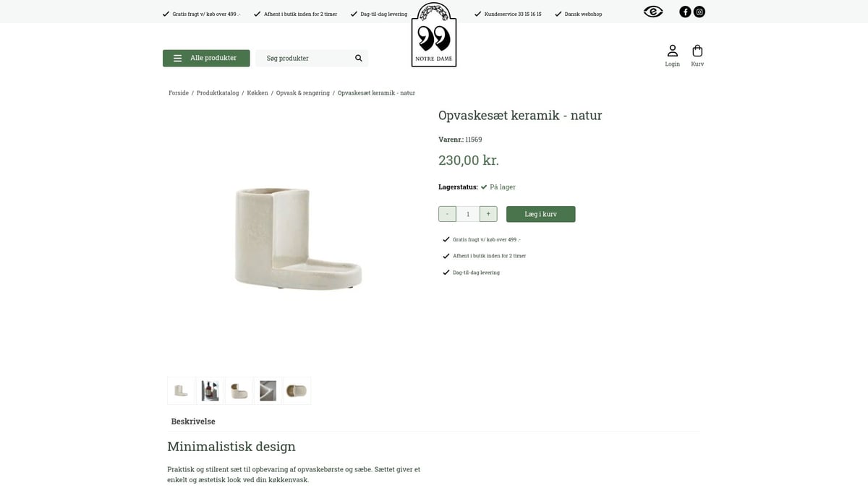The height and width of the screenshot is (488, 868).
Task: Increase quantity with the plus button
Action: pyautogui.click(x=488, y=214)
